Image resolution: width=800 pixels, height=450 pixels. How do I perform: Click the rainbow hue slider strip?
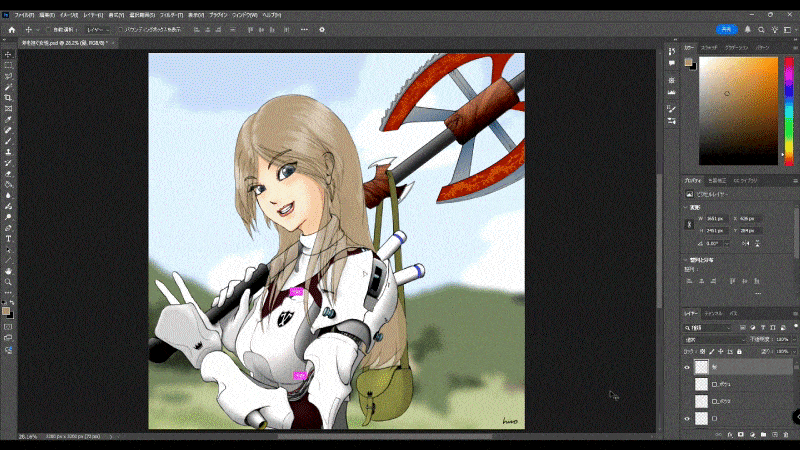[787, 110]
